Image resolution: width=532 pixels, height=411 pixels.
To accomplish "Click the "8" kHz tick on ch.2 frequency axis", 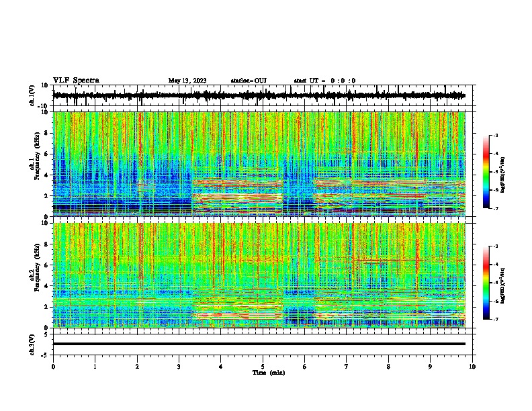I will [47, 244].
